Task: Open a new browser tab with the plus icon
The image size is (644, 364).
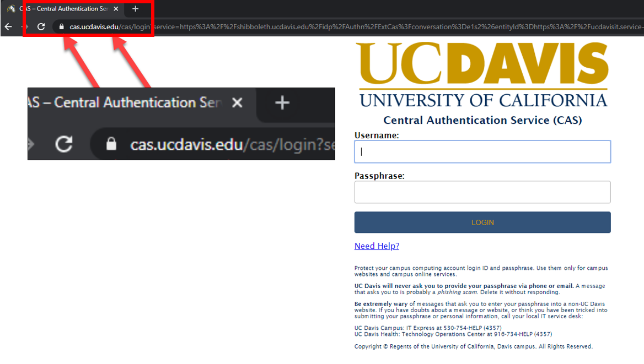Action: [135, 9]
